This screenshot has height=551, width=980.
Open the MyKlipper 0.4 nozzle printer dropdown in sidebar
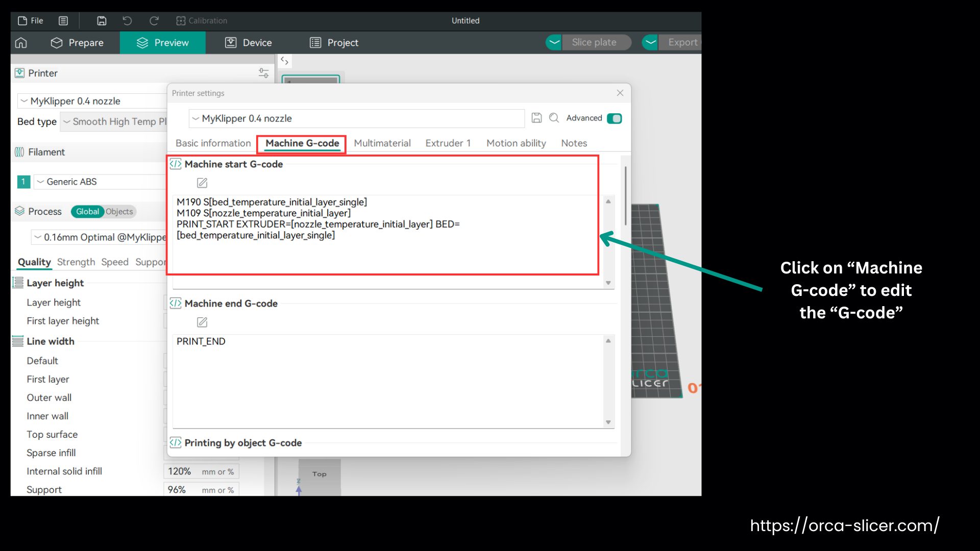click(93, 101)
